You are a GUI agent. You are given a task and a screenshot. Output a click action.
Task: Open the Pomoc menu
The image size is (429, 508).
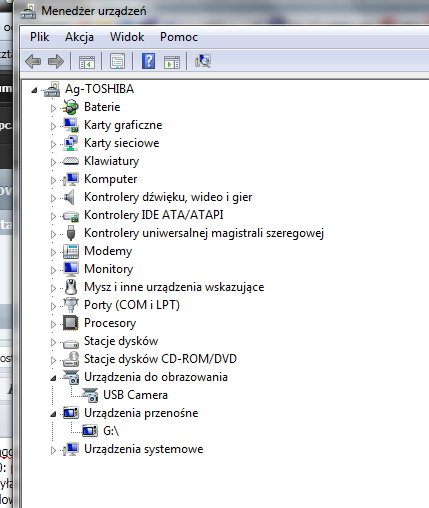click(179, 37)
